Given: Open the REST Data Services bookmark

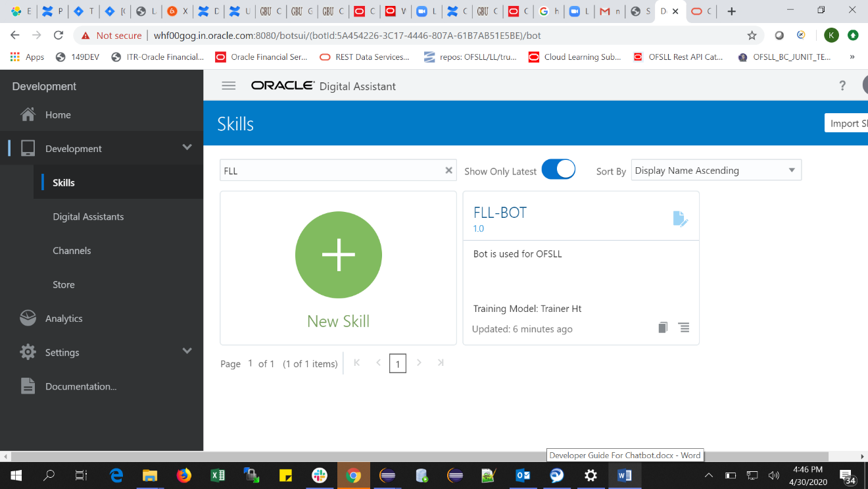Looking at the screenshot, I should click(364, 57).
